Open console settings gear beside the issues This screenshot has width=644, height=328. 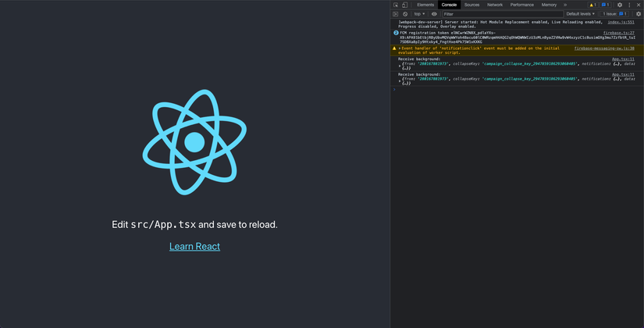(639, 14)
